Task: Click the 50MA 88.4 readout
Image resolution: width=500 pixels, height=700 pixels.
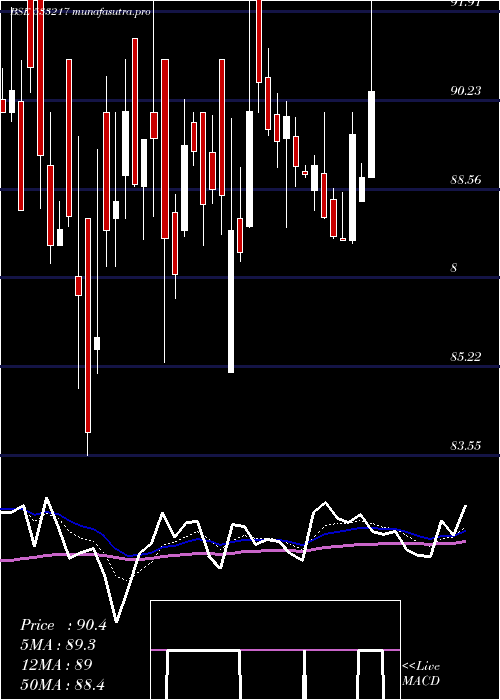Action: [x=62, y=684]
